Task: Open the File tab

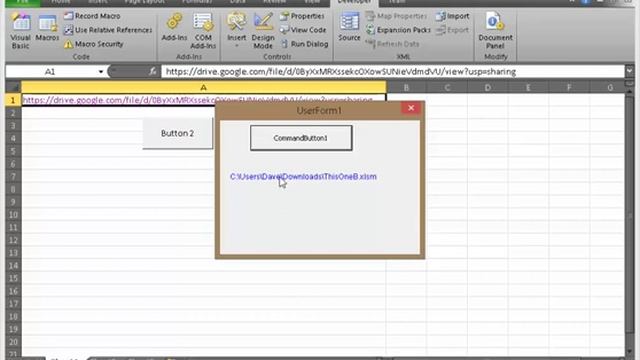Action: pos(22,2)
